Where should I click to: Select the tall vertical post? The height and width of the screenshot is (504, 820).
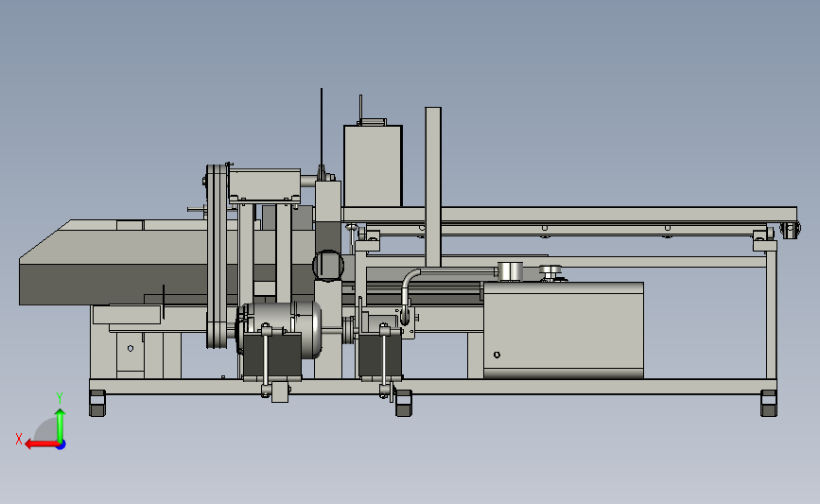[x=433, y=186]
